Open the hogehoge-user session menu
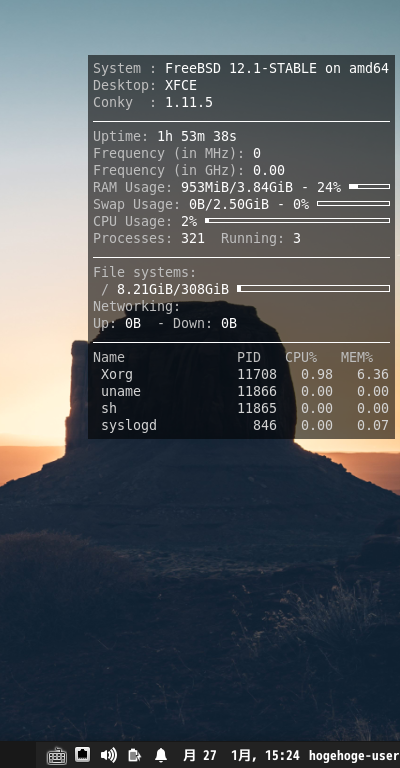 (354, 755)
